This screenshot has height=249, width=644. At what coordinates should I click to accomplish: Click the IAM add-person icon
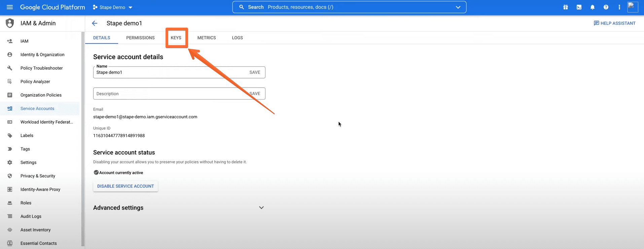click(10, 41)
